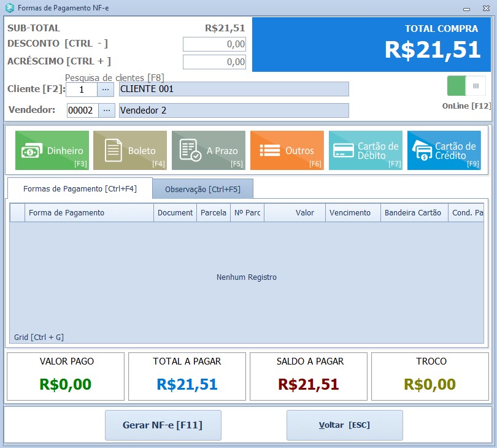This screenshot has width=497, height=448.
Task: Select the Cartão de Crédito icon
Action: click(x=422, y=150)
